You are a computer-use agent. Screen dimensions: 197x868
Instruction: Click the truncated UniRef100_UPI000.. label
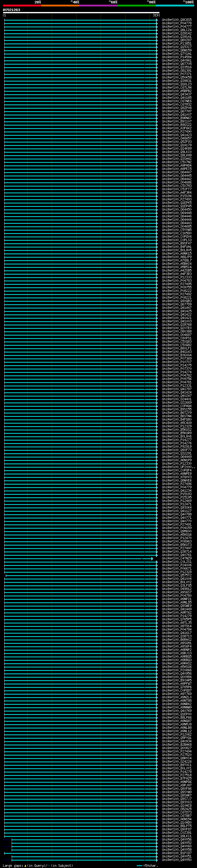179,467
